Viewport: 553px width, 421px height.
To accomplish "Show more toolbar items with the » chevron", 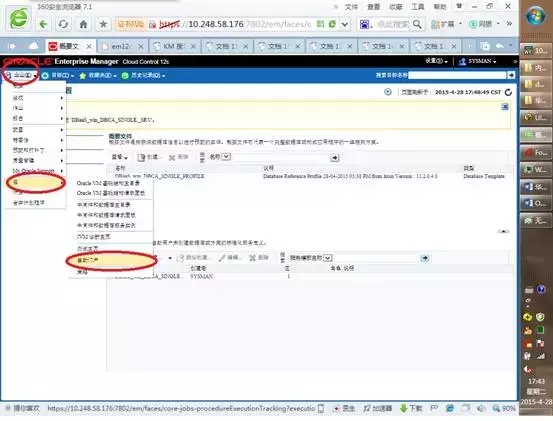I will click(509, 24).
